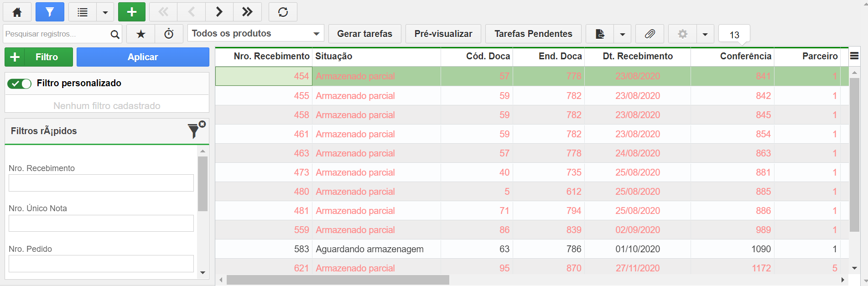Open grid column options menu
Screen dimensions: 868x286
pos(854,56)
